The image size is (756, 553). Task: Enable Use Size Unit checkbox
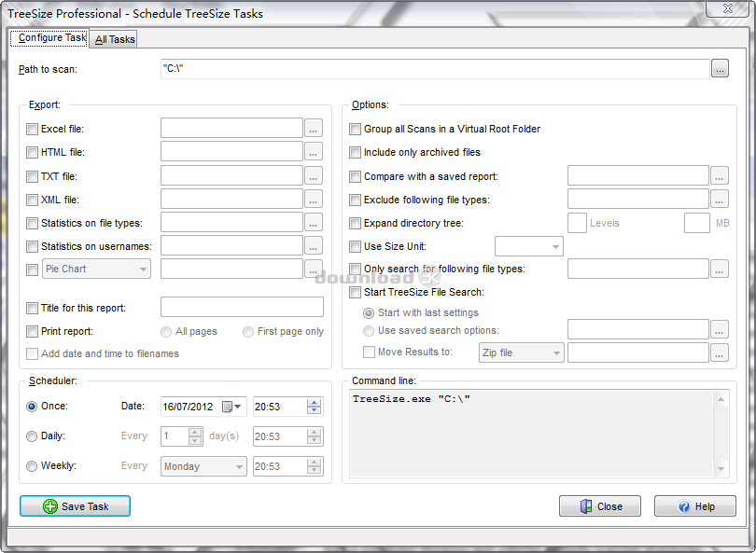(355, 246)
